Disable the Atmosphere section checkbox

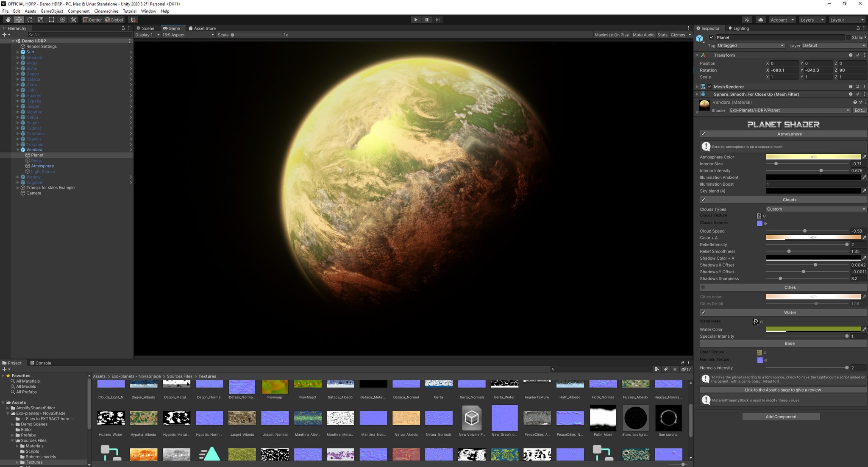coord(703,134)
